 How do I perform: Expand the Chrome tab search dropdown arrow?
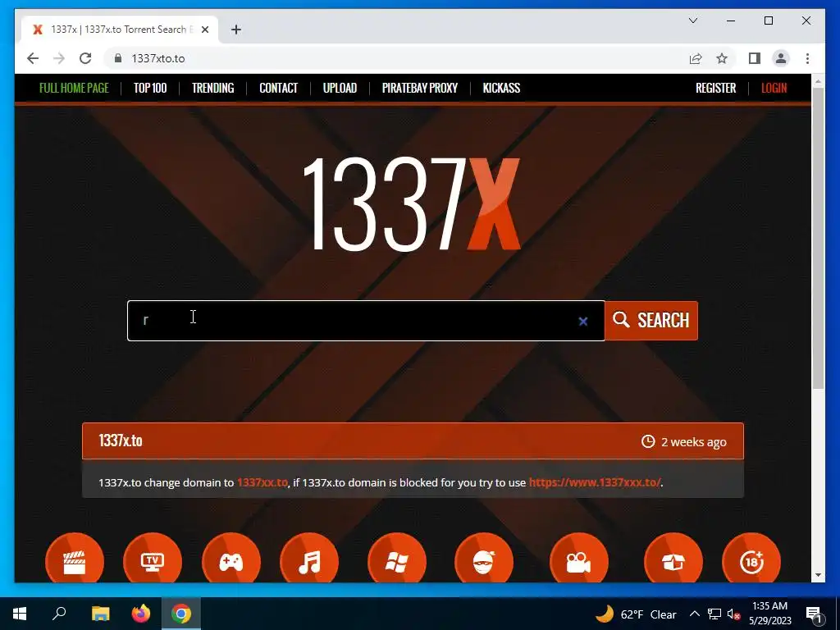pos(692,21)
